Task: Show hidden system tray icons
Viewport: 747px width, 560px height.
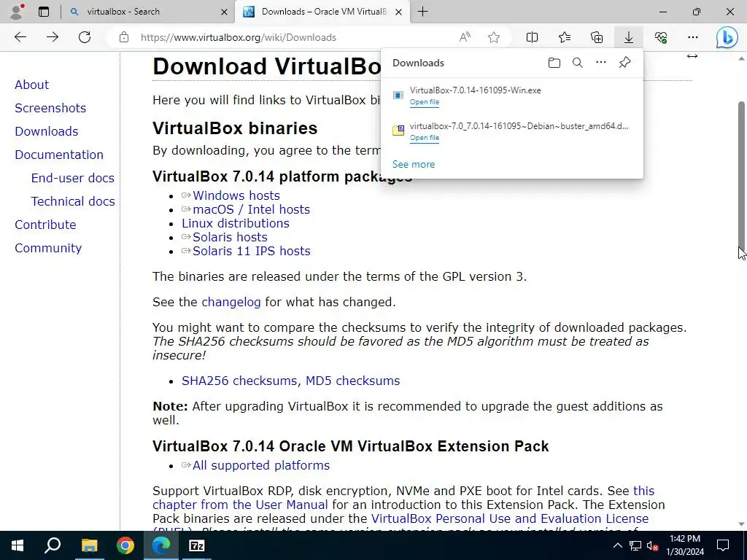Action: (617, 545)
